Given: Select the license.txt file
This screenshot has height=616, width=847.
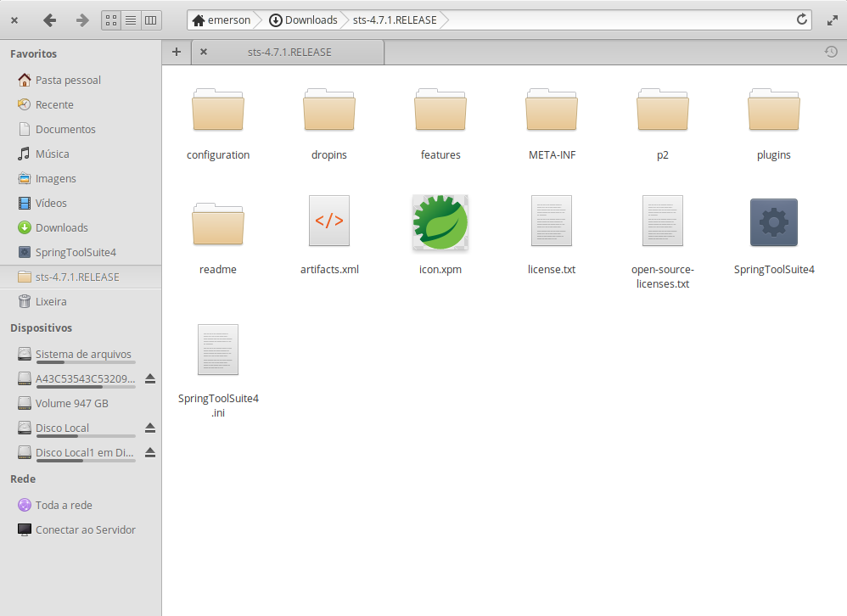Looking at the screenshot, I should coord(552,235).
